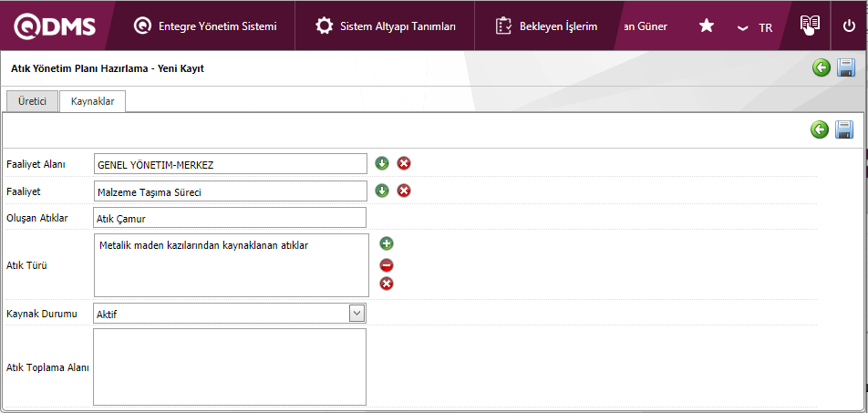Screen dimensions: 868x413
Task: Switch to the Üretici tab
Action: pyautogui.click(x=32, y=102)
